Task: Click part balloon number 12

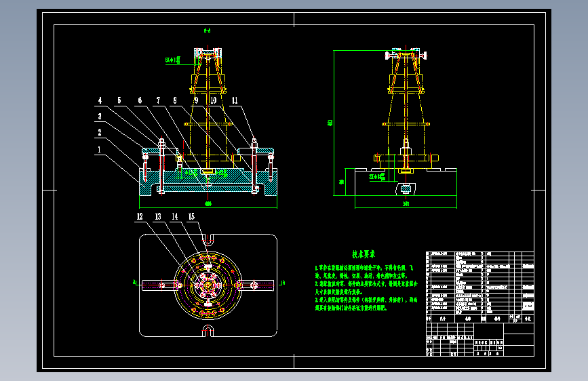Action: coord(140,216)
